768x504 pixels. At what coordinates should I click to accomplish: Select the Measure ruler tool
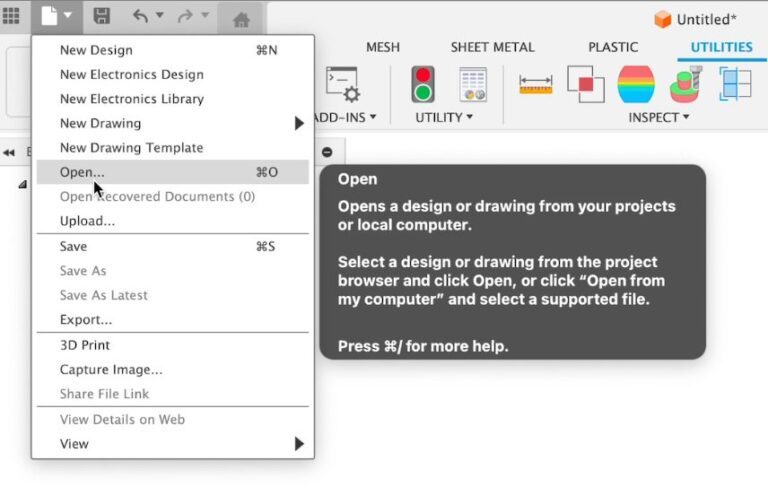point(535,84)
